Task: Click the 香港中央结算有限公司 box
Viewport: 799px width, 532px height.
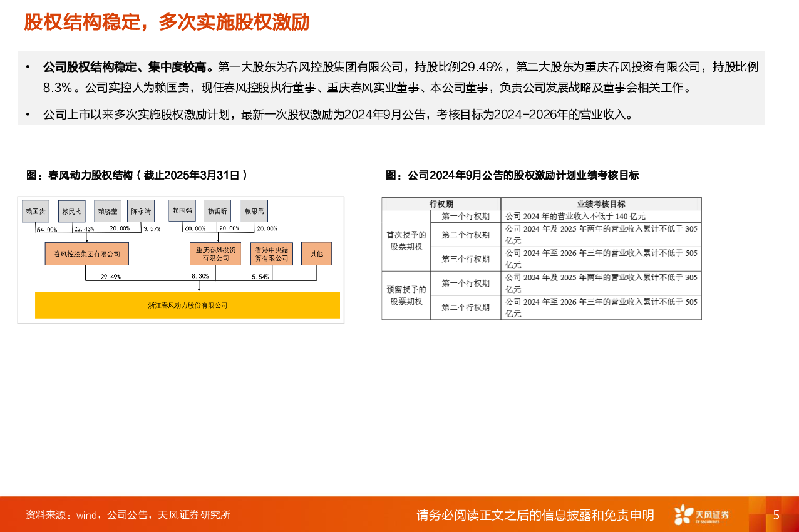Action: 272,253
